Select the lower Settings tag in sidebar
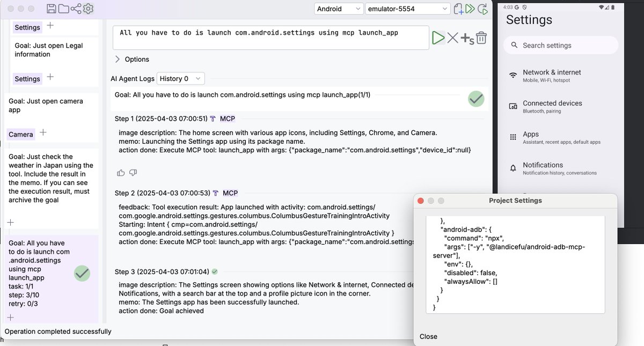 click(27, 79)
